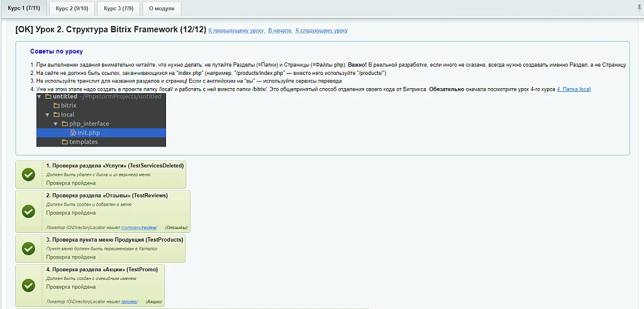Screen dimensions: 644x309
Task: Open the Курс 3 (7/9) tab
Action: click(x=118, y=8)
